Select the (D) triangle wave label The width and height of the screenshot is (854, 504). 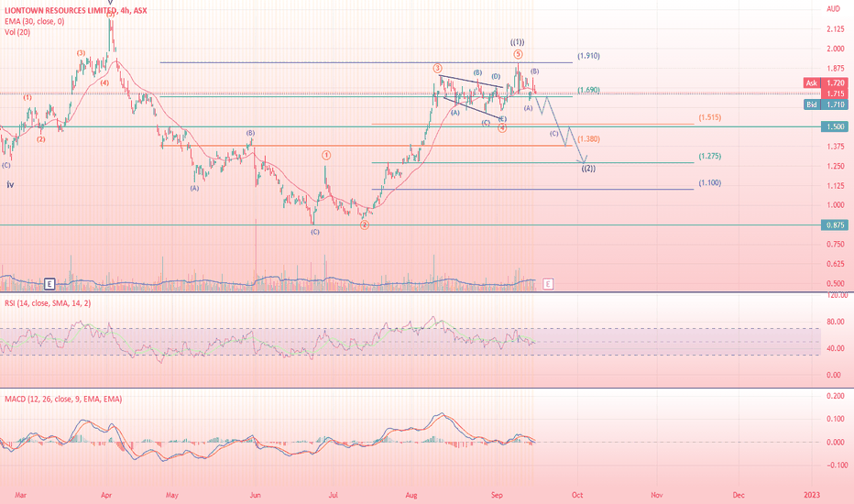pyautogui.click(x=496, y=76)
